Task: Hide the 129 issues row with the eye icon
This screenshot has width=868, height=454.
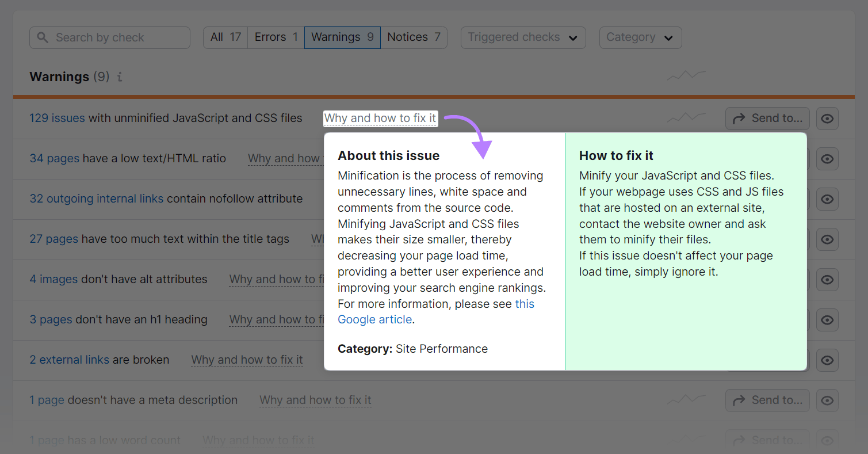Action: coord(827,119)
